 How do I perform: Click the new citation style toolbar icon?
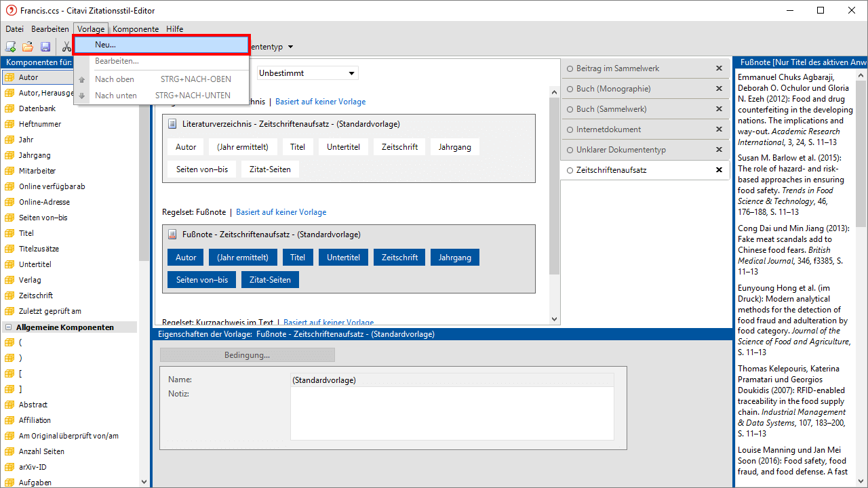click(x=11, y=47)
